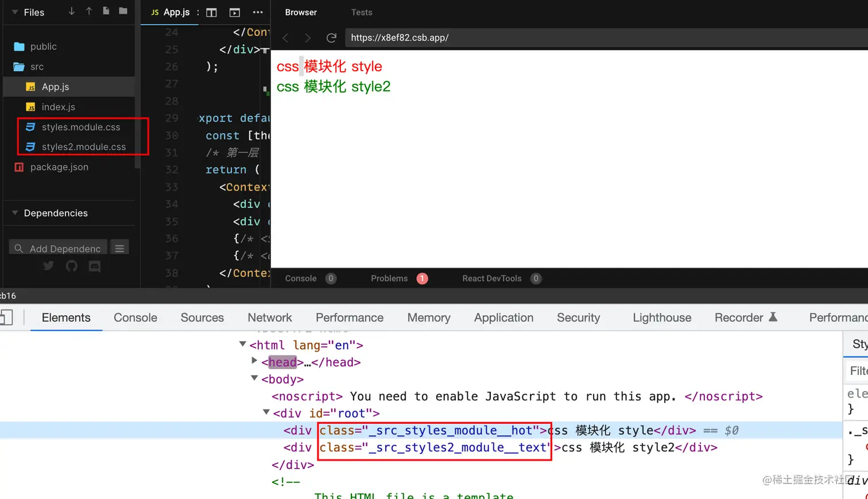The height and width of the screenshot is (499, 868).
Task: Open the DevTools Sources tab
Action: (x=202, y=318)
